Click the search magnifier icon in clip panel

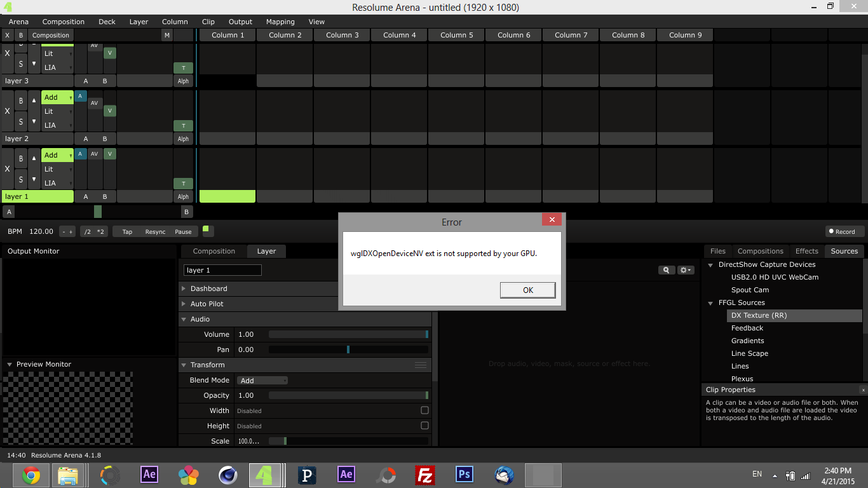pyautogui.click(x=666, y=270)
